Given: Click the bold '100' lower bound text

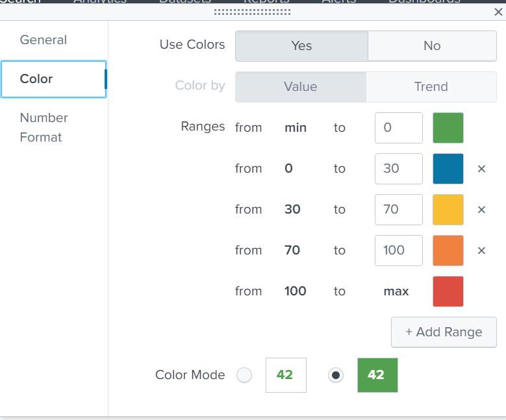Looking at the screenshot, I should [296, 291].
